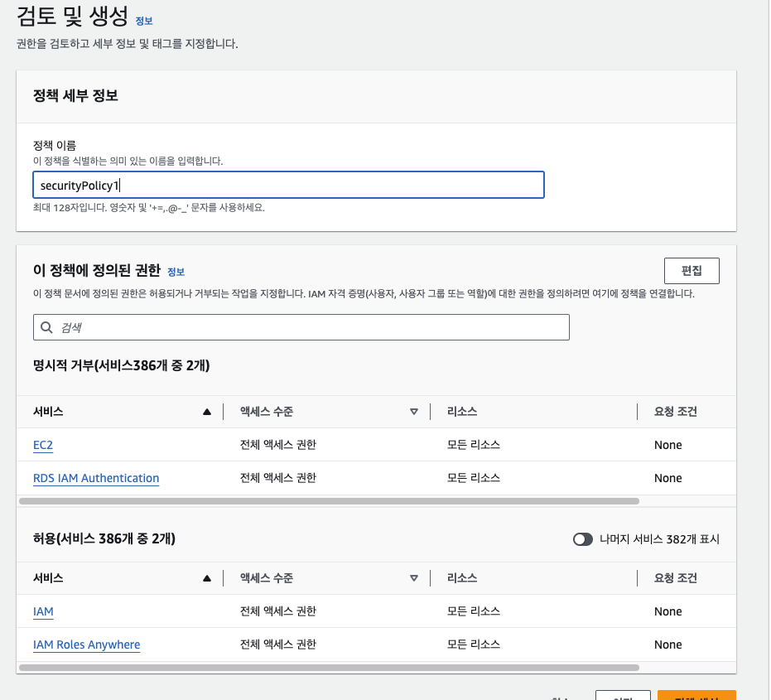Open the IAM Roles Anywhere link
The image size is (771, 700).
86,644
